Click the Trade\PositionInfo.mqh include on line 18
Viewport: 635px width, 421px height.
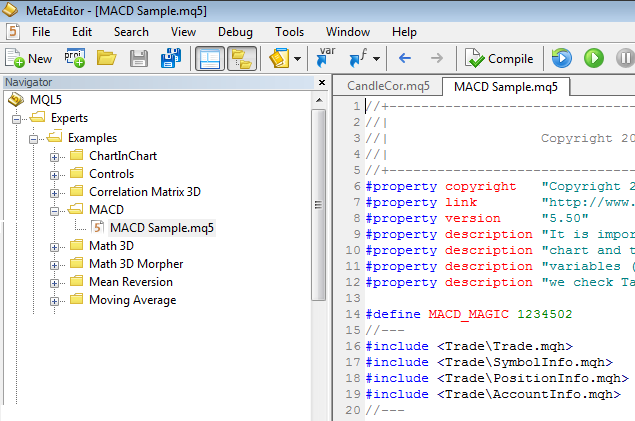[533, 378]
